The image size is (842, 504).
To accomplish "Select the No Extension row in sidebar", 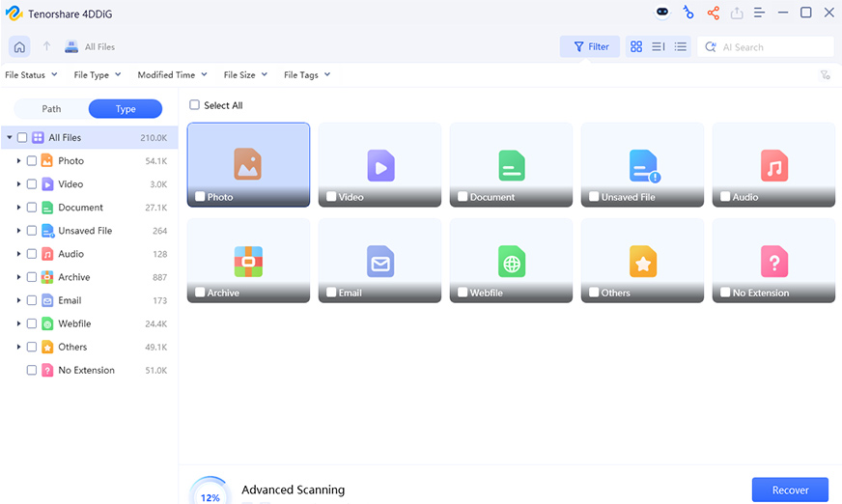I will tap(90, 371).
